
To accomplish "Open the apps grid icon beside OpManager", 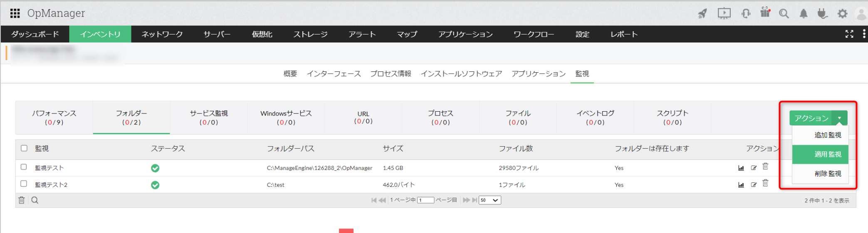I will click(15, 13).
